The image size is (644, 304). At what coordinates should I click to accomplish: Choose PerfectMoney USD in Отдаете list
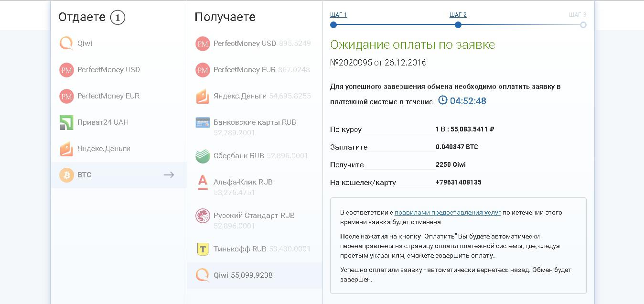pos(119,70)
